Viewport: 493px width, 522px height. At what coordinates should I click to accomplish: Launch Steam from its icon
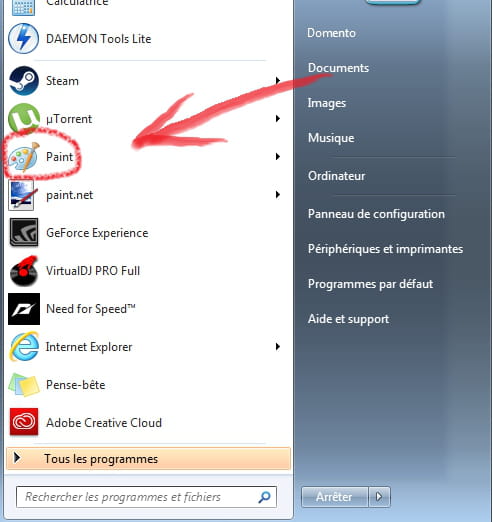click(23, 81)
